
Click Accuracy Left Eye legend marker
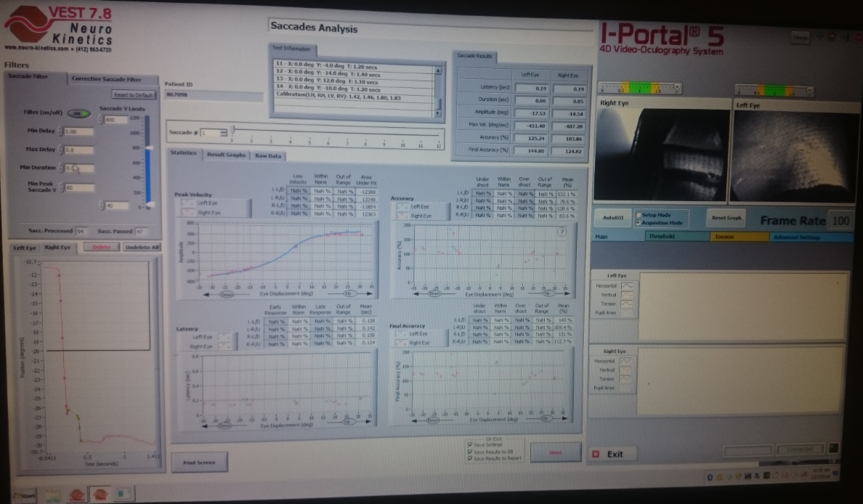coord(402,207)
